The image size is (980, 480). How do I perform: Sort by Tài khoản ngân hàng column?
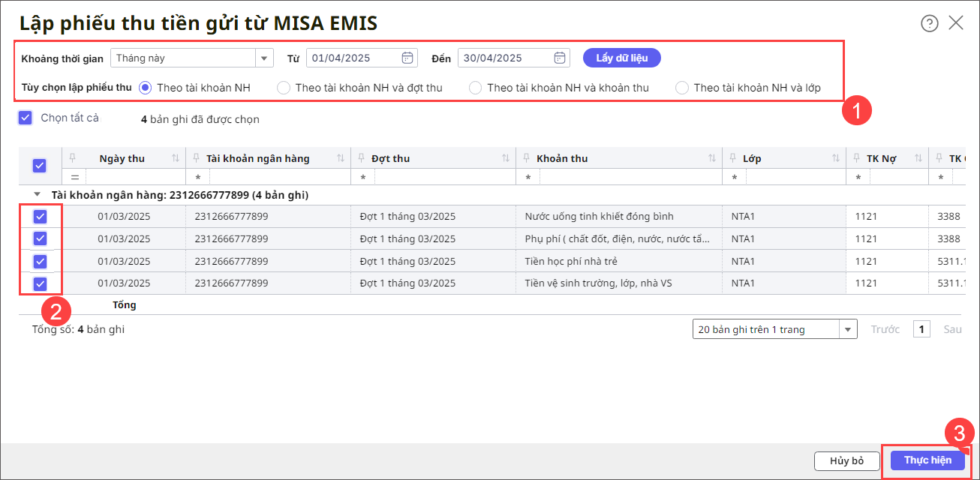tap(341, 158)
